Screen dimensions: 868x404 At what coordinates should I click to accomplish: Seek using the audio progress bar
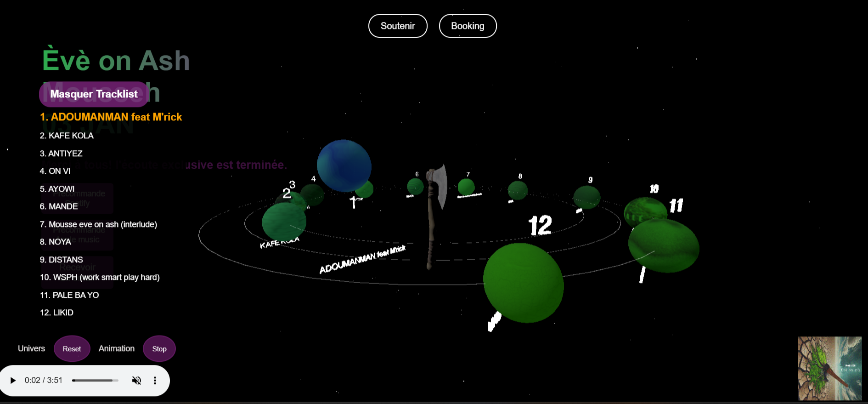pos(95,381)
